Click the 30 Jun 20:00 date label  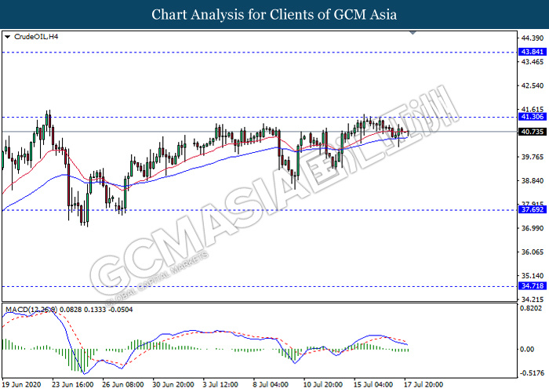173,385
